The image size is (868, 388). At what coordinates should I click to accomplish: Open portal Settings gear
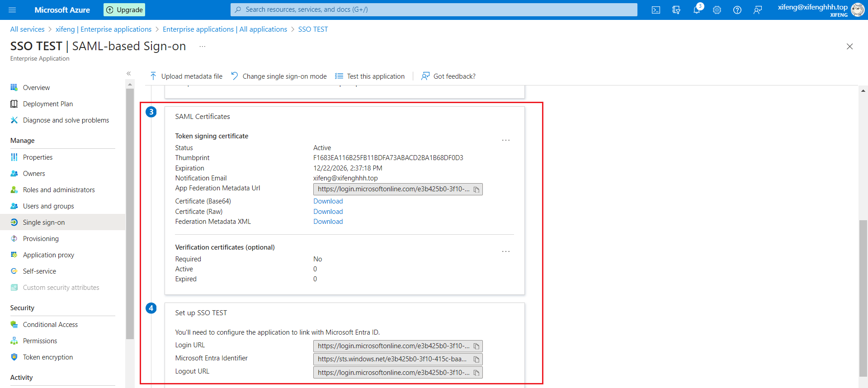[717, 10]
